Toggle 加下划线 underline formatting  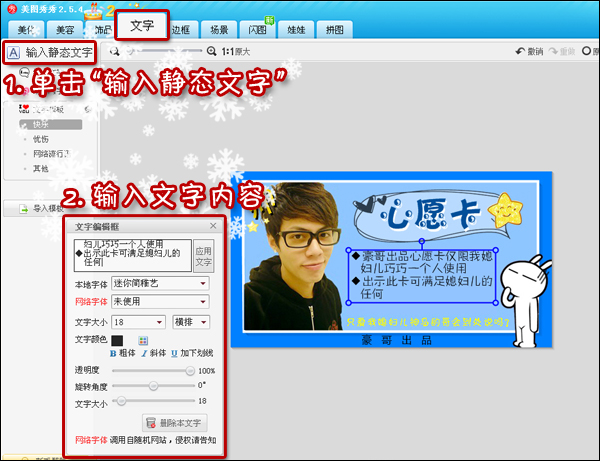(192, 353)
